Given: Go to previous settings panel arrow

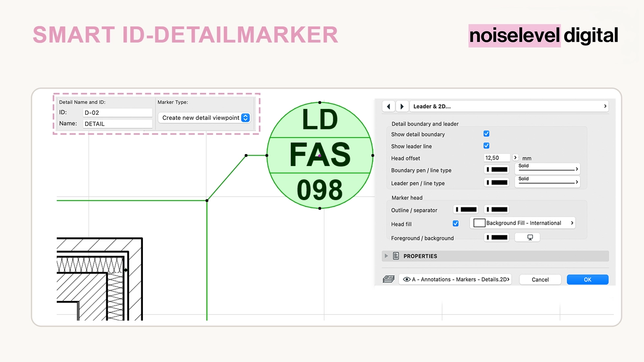Looking at the screenshot, I should [388, 107].
